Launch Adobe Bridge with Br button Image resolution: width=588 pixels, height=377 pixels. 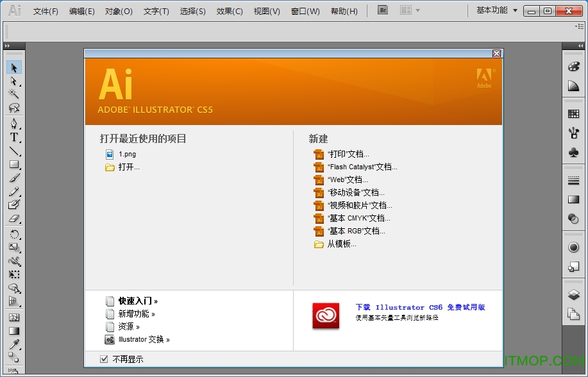pyautogui.click(x=383, y=10)
